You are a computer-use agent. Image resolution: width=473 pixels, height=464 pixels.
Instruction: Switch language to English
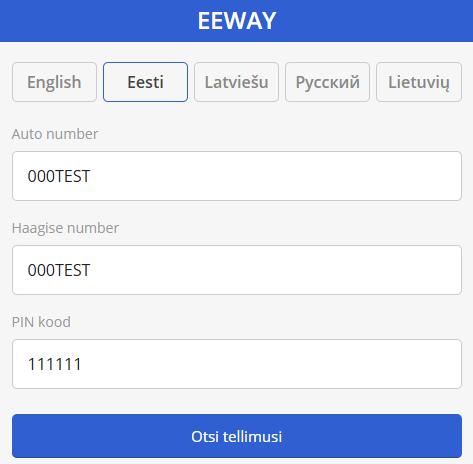pyautogui.click(x=54, y=82)
